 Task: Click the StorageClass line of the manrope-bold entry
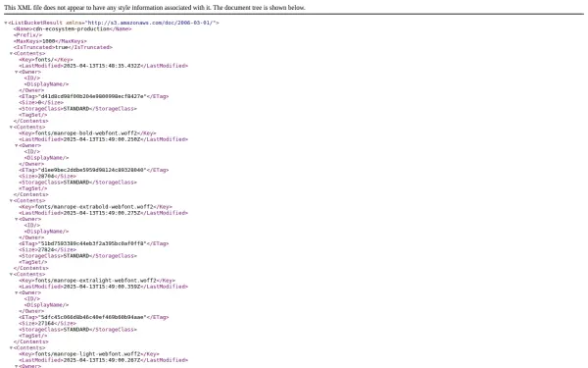(x=78, y=183)
